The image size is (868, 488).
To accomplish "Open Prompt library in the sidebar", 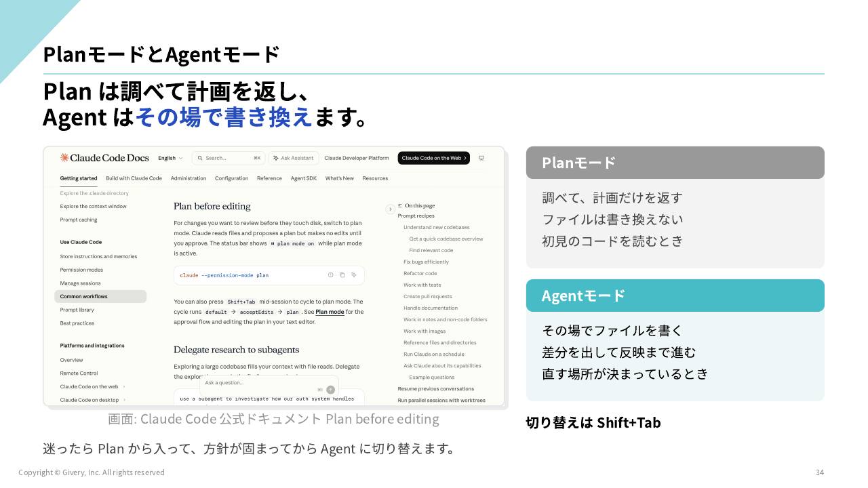I will click(77, 310).
